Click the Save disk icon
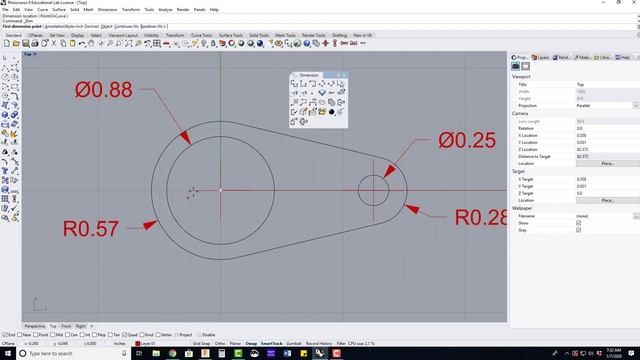640x360 pixels. pos(26,43)
